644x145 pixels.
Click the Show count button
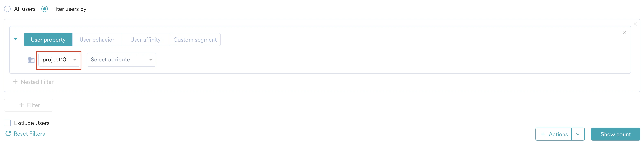[x=616, y=134]
